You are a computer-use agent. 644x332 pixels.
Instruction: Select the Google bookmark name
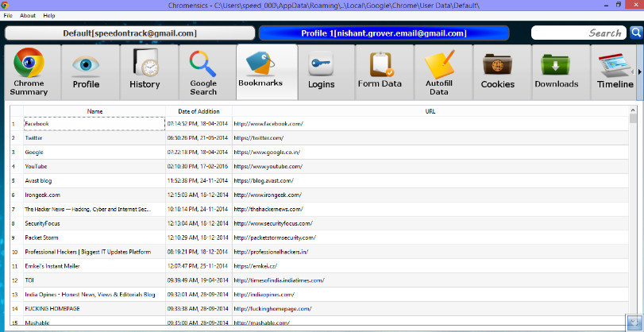point(94,152)
